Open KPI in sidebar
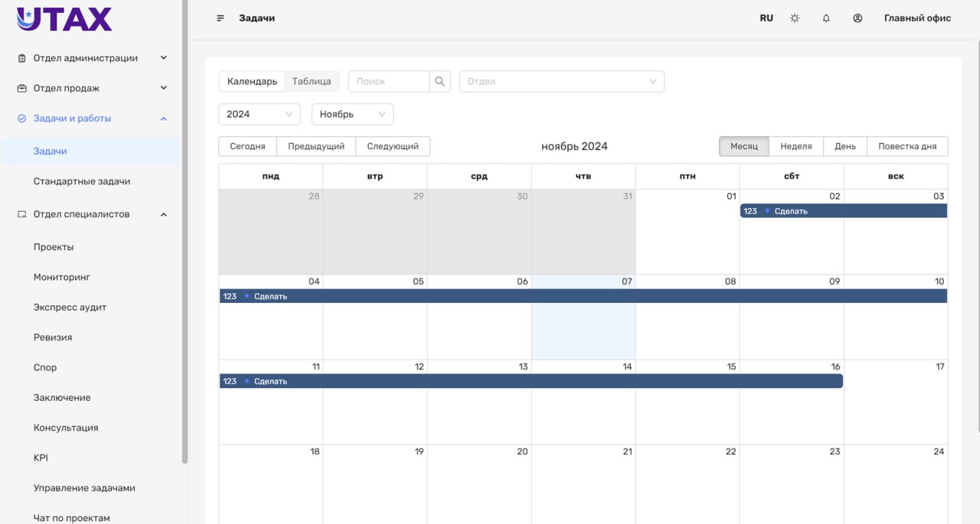Image resolution: width=980 pixels, height=524 pixels. click(90, 457)
